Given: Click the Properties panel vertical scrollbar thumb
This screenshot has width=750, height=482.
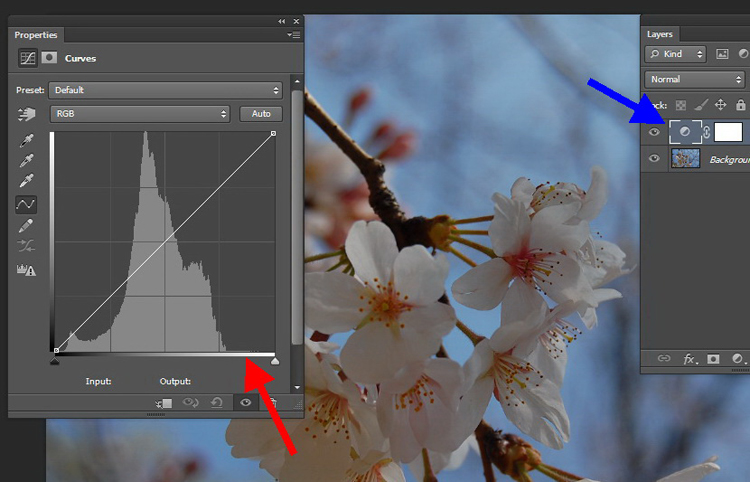Looking at the screenshot, I should (x=297, y=217).
